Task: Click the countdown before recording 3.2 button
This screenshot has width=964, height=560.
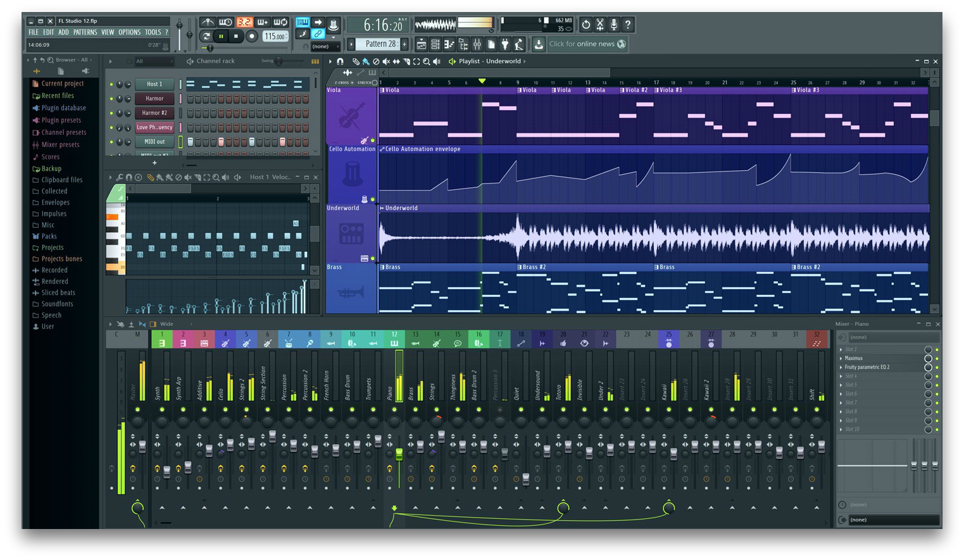Action: point(244,22)
